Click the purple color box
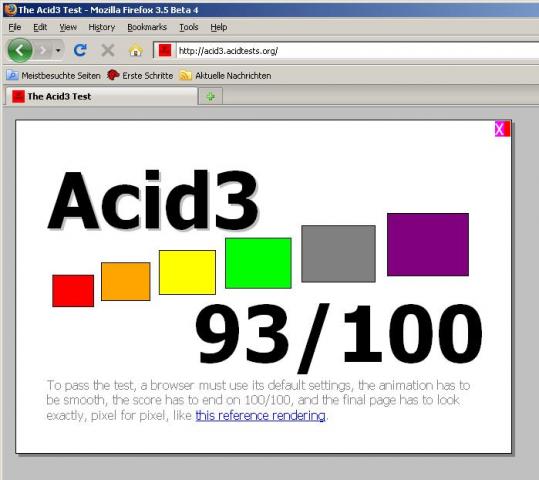Viewport: 539px width, 480px height. (428, 244)
